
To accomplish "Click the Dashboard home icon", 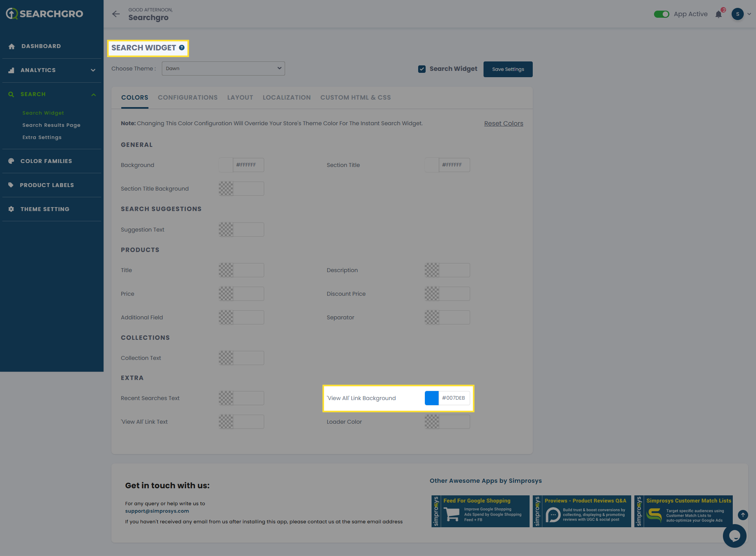I will click(11, 46).
